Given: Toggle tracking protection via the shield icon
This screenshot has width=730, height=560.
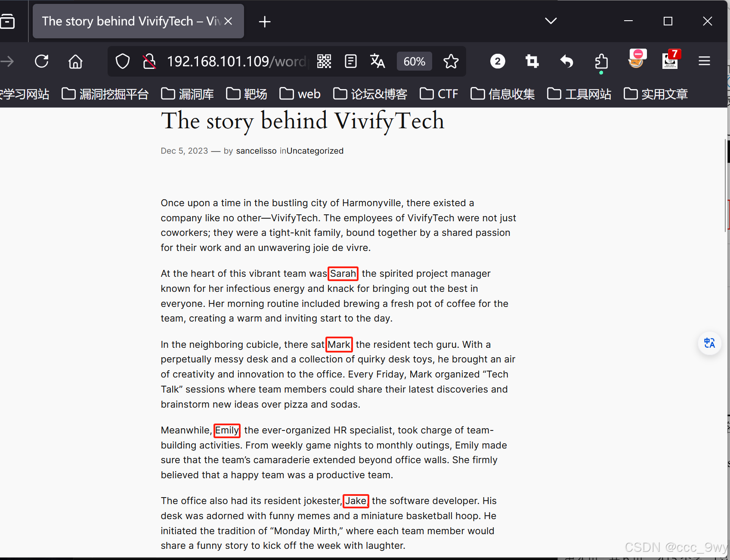Looking at the screenshot, I should point(122,61).
